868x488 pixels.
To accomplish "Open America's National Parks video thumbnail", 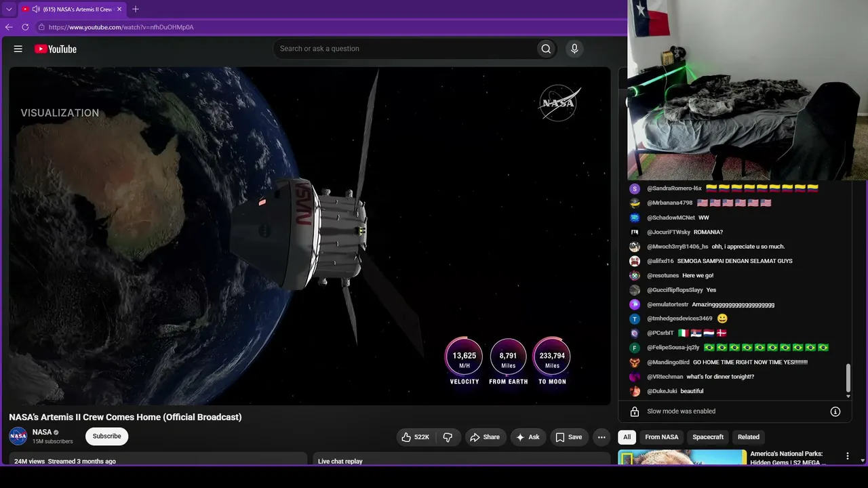I will click(x=682, y=457).
